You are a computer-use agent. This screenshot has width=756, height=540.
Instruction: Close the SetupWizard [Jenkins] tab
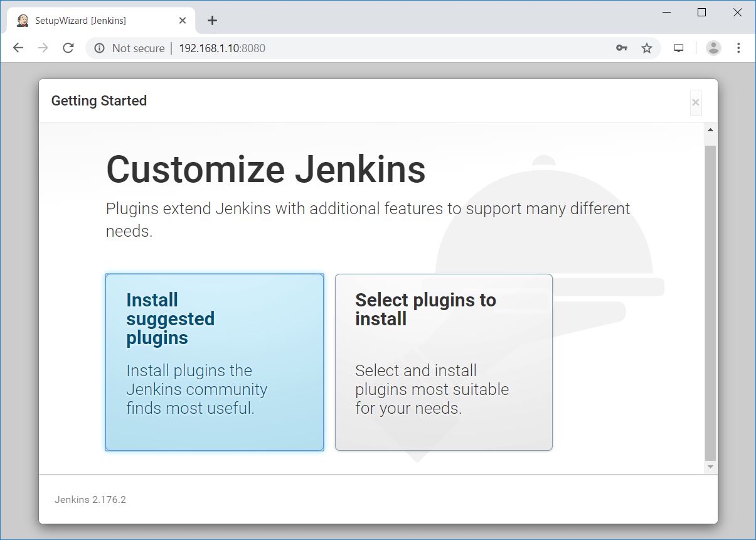pos(183,21)
